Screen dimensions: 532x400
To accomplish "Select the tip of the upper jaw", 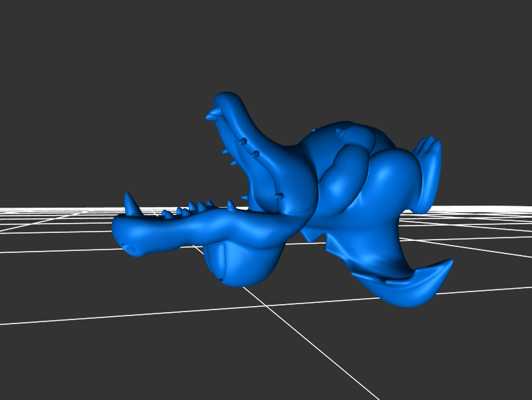I will [214, 114].
